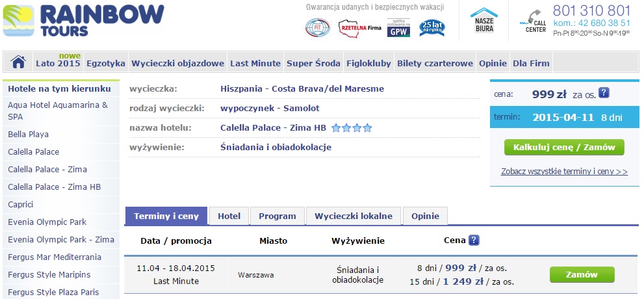Open Wycieczki objazdowe menu
The image size is (644, 299).
click(x=178, y=63)
